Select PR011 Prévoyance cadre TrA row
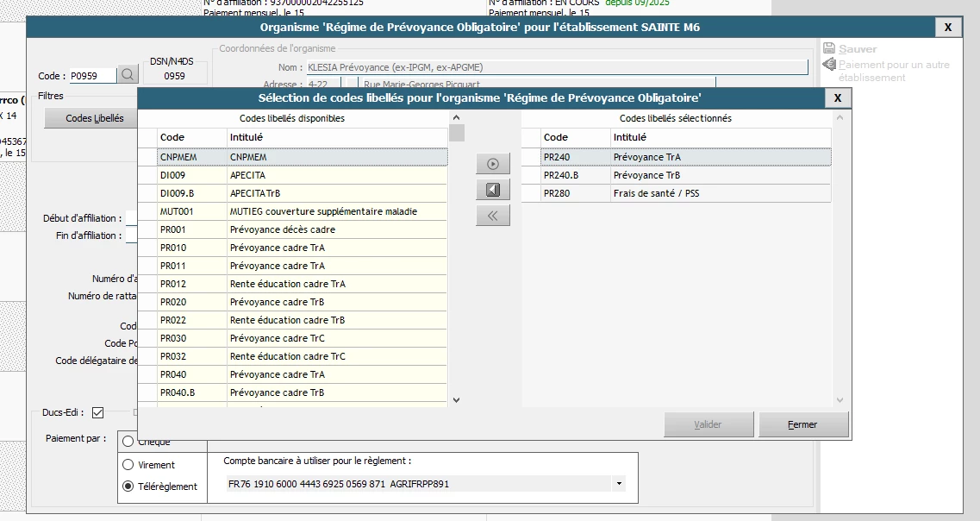The image size is (980, 521). pos(293,266)
